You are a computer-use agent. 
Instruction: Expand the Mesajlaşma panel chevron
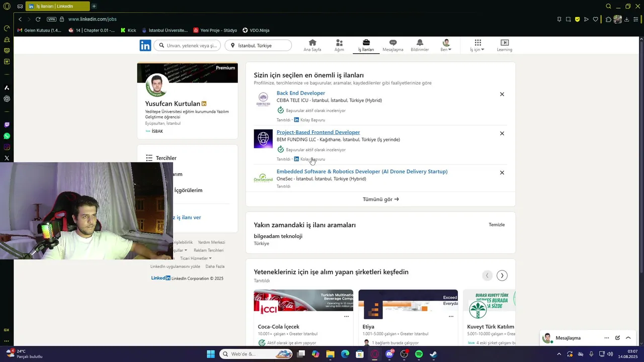[x=628, y=338]
